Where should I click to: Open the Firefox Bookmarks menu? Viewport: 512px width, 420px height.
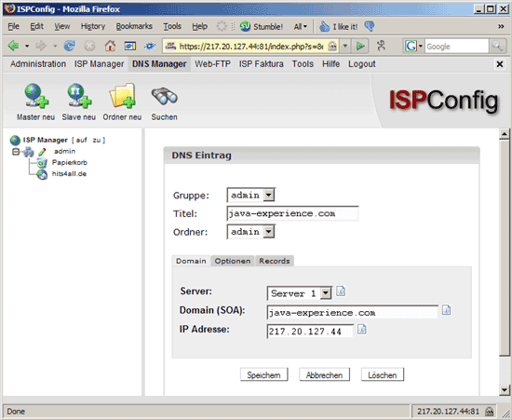point(134,26)
